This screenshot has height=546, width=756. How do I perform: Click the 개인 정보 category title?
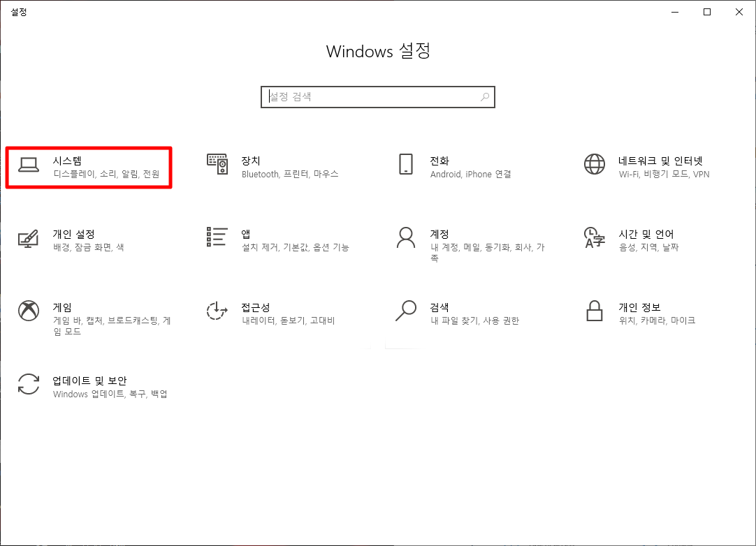[639, 307]
